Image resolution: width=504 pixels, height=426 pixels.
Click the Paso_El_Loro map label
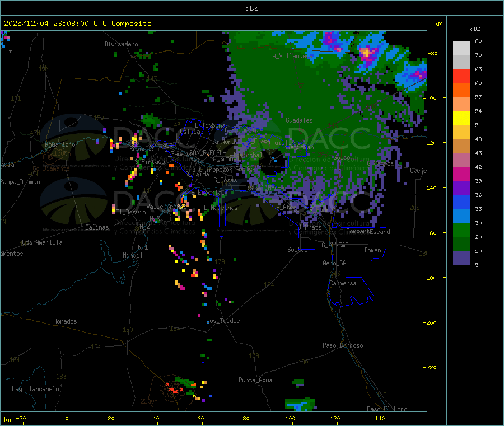[388, 409]
